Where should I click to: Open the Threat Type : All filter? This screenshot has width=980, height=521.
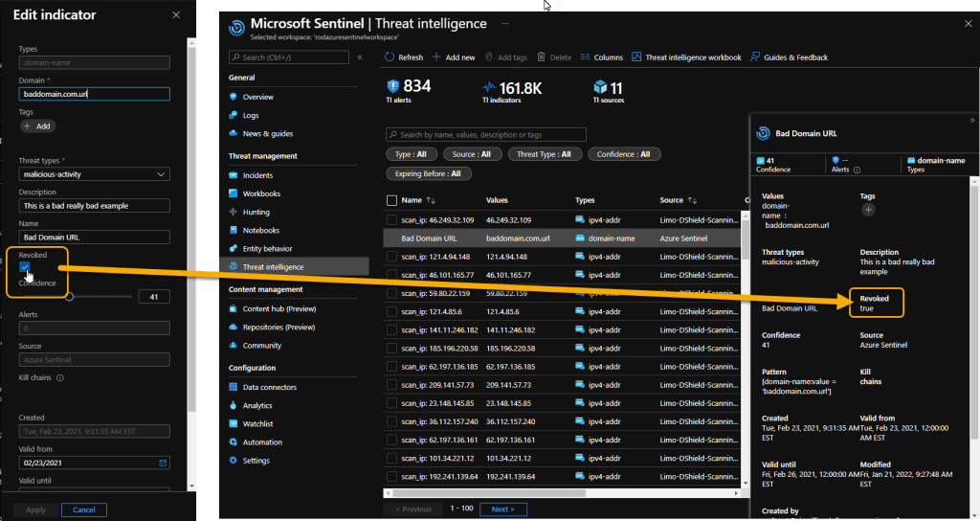(544, 154)
